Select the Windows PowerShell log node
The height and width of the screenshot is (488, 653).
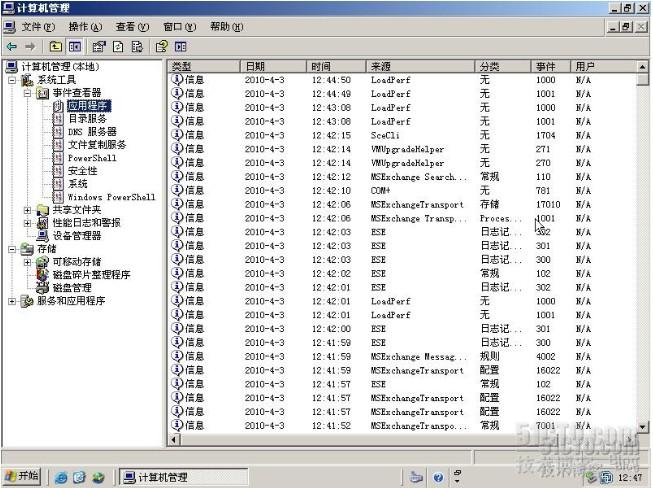tap(111, 197)
